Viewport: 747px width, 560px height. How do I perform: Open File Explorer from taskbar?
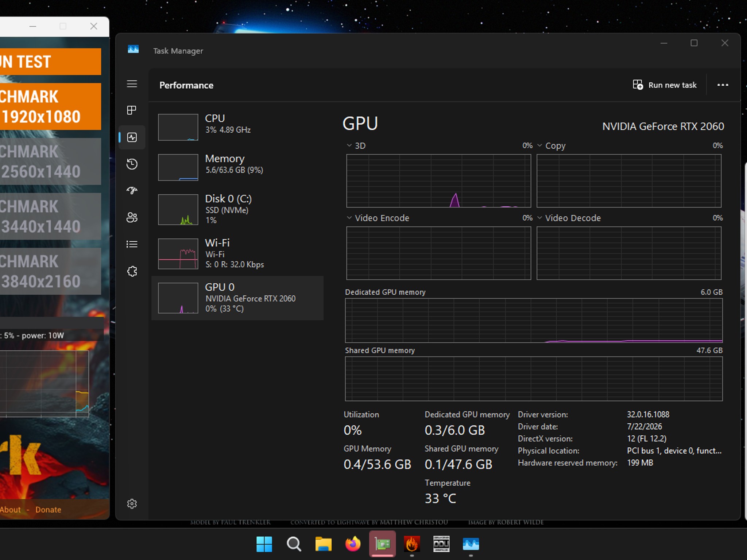pyautogui.click(x=323, y=544)
